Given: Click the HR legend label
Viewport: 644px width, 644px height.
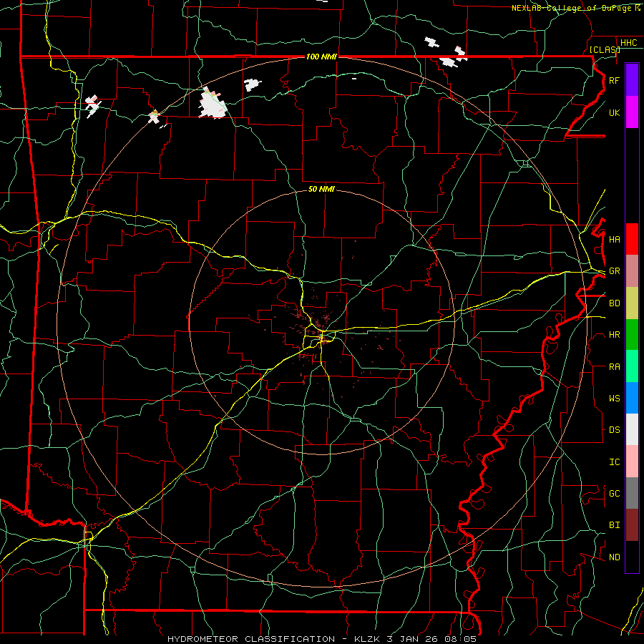Looking at the screenshot, I should (x=614, y=335).
